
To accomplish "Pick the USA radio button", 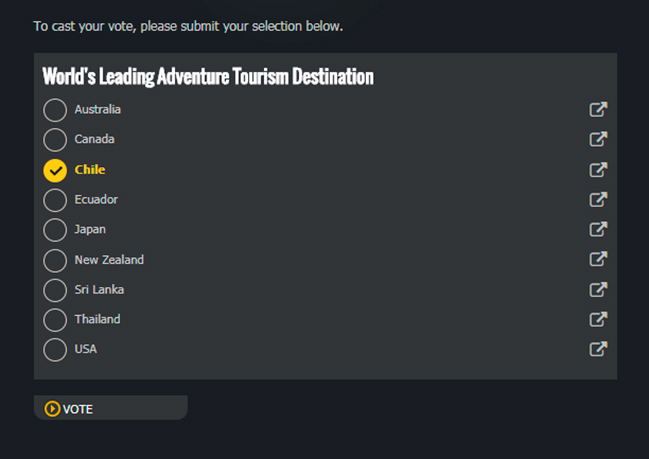I will (55, 350).
